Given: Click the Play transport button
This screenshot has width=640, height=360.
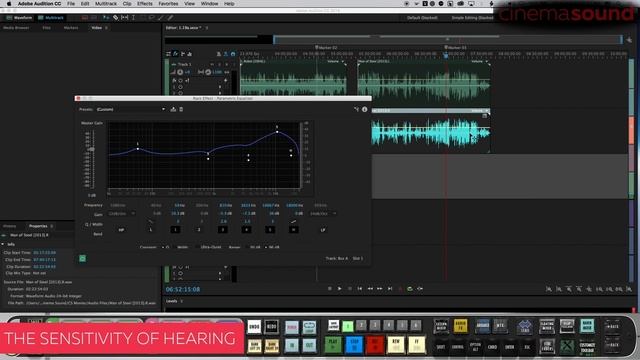Looking at the screenshot, I should click(x=339, y=289).
